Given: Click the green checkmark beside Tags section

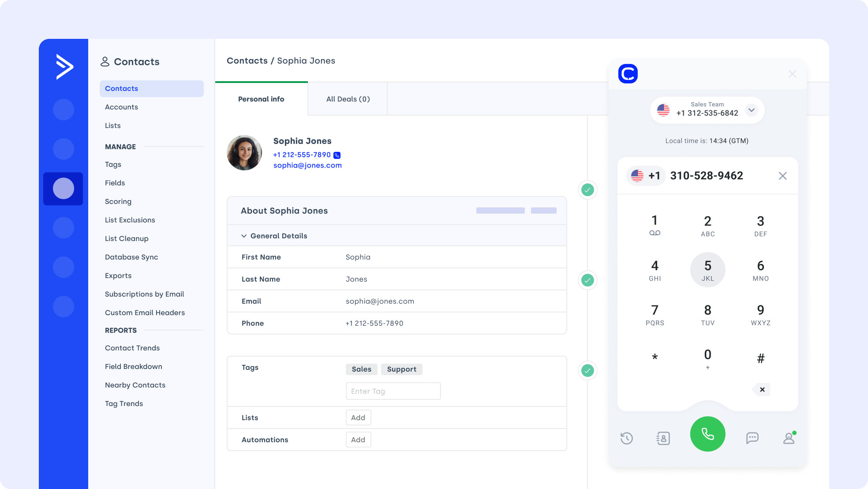Looking at the screenshot, I should click(x=587, y=371).
